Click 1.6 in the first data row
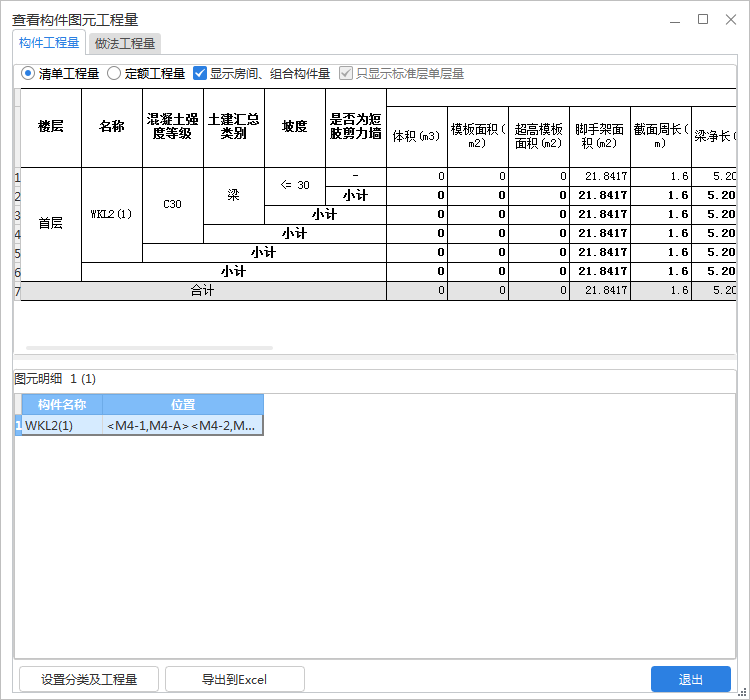Viewport: 750px width, 700px height. click(x=661, y=177)
